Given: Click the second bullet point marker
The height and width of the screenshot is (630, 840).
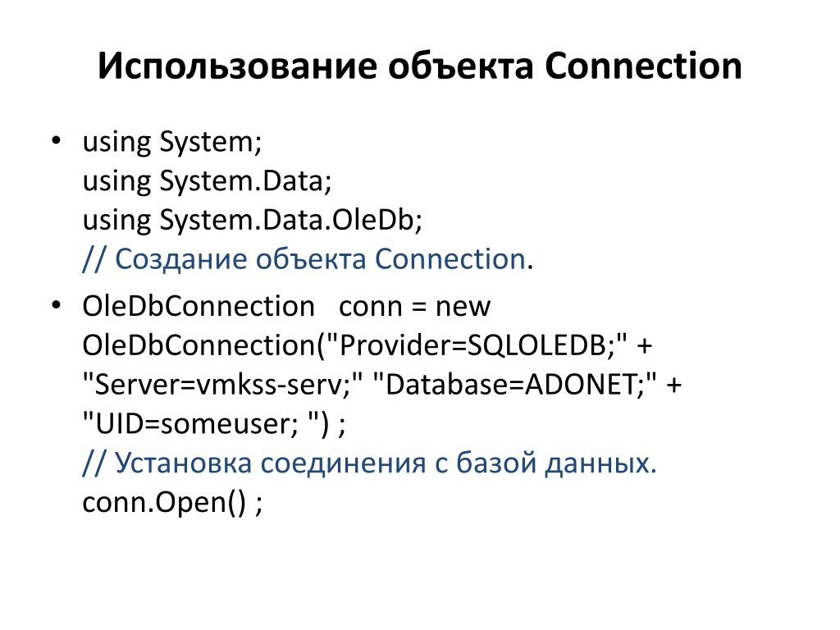Looking at the screenshot, I should coord(56,306).
